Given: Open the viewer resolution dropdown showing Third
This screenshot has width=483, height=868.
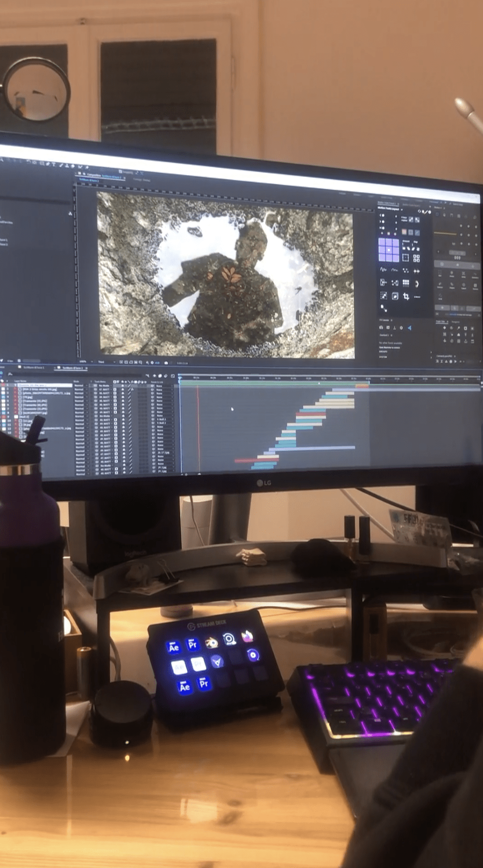Looking at the screenshot, I should [102, 362].
